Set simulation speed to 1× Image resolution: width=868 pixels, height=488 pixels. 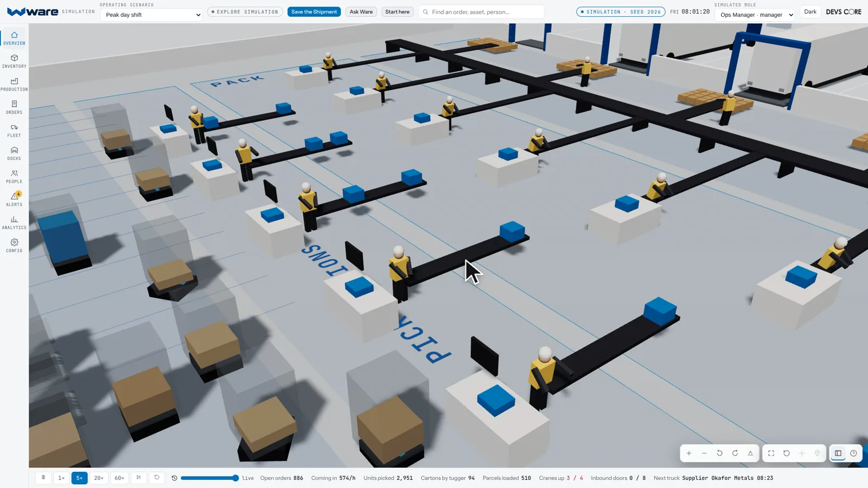tap(61, 478)
